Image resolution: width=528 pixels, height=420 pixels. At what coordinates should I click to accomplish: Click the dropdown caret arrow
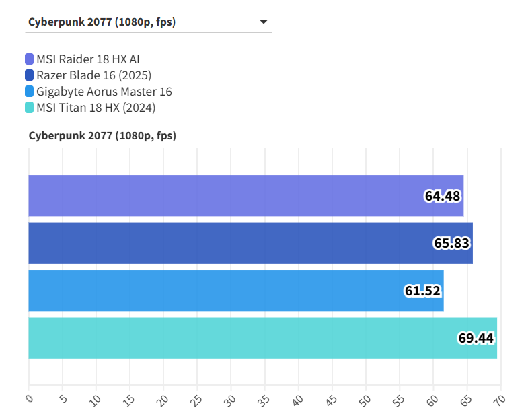tap(264, 22)
